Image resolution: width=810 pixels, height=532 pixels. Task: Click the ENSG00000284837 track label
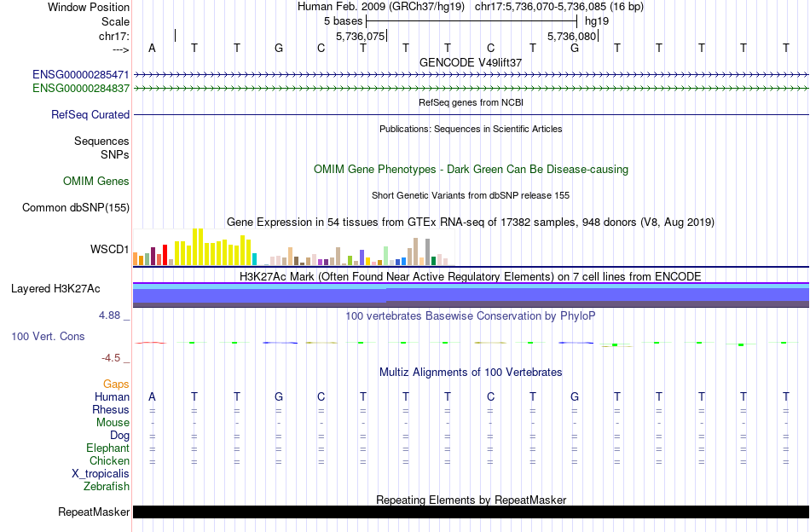81,89
